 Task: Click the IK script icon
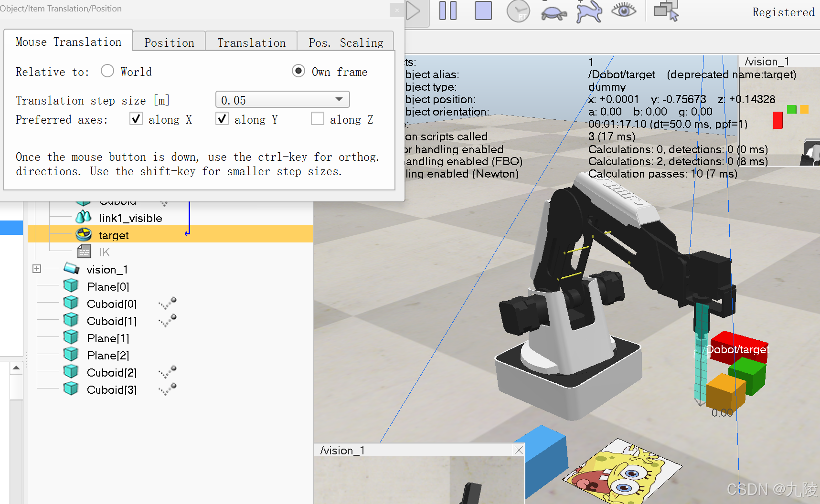pos(84,252)
